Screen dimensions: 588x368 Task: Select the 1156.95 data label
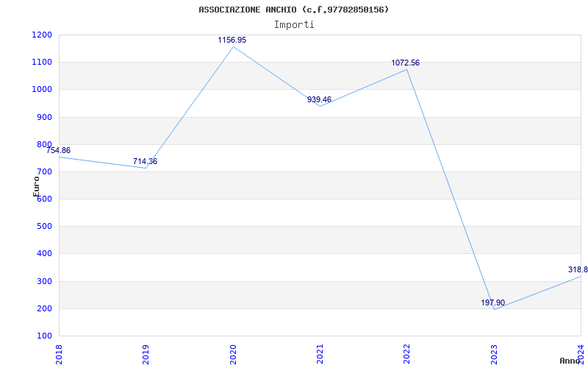232,40
